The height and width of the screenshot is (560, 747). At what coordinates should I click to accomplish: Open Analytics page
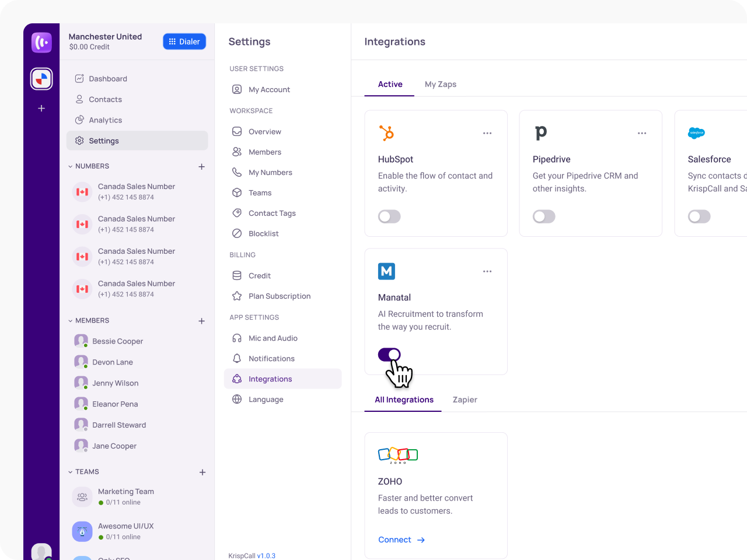(x=137, y=120)
